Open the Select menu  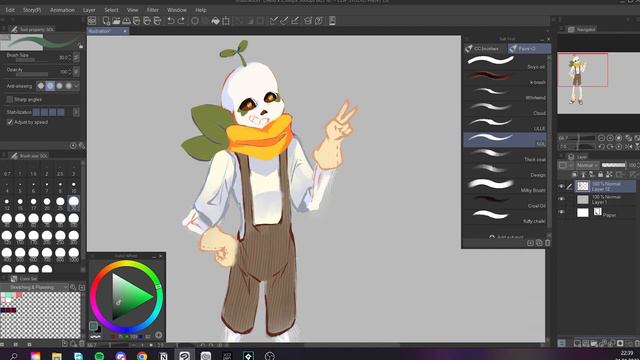tap(111, 10)
